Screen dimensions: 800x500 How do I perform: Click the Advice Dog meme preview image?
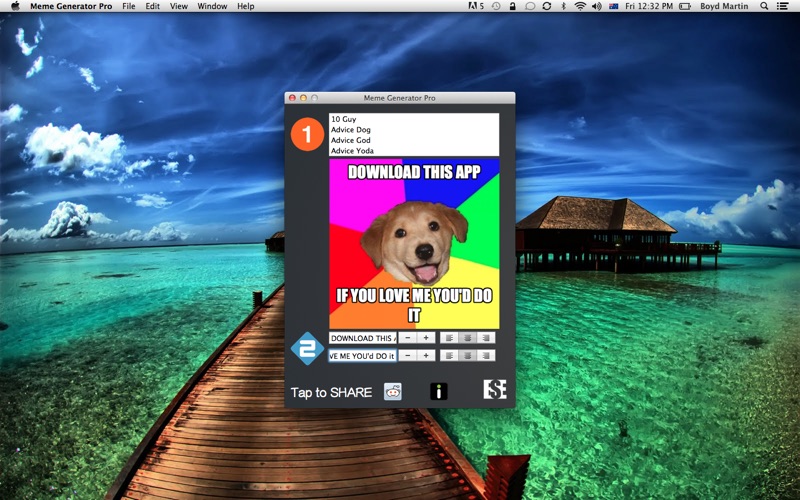(414, 243)
